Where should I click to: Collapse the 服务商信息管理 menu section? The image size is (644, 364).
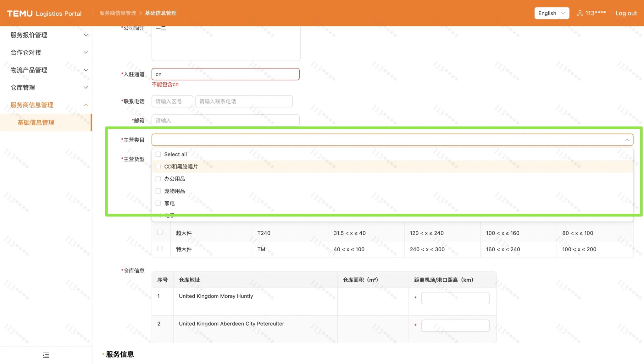[46, 105]
